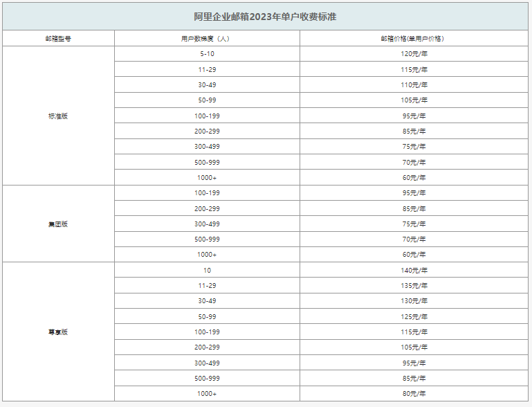Click 115元/年 price in 尊享版 section

tap(414, 332)
